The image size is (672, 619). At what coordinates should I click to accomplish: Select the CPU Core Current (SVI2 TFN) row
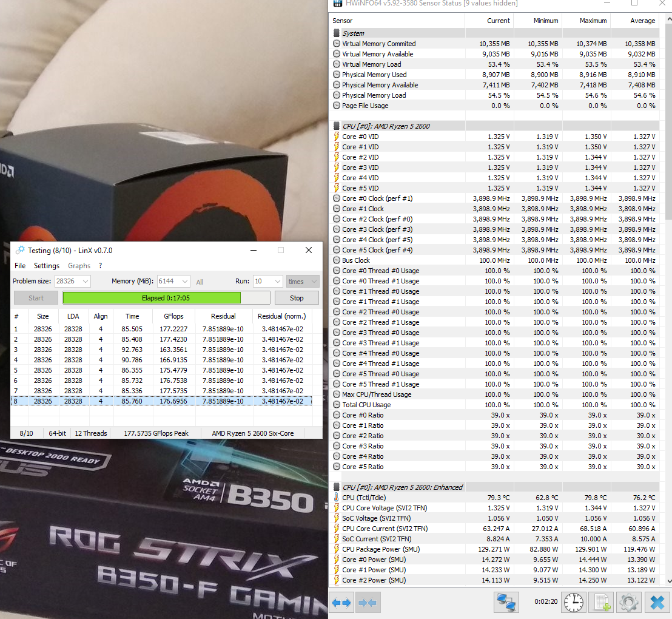[x=494, y=529]
